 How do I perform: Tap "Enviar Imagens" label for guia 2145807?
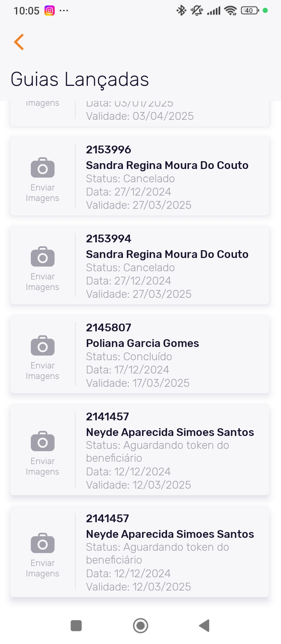click(43, 371)
